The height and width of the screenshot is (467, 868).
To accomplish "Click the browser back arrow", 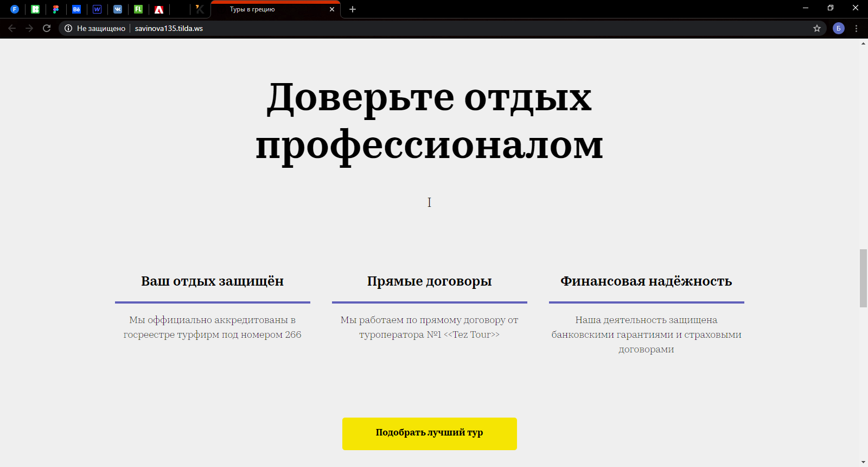I will coord(12,28).
